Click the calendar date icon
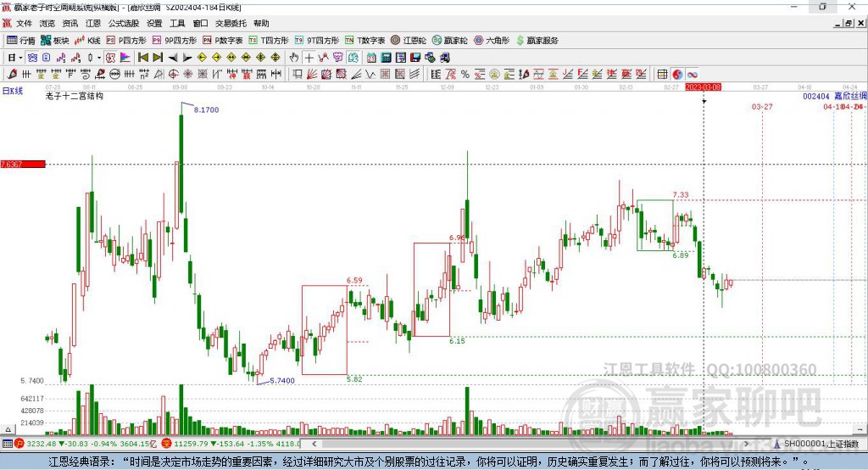The width and height of the screenshot is (868, 470). tap(371, 58)
